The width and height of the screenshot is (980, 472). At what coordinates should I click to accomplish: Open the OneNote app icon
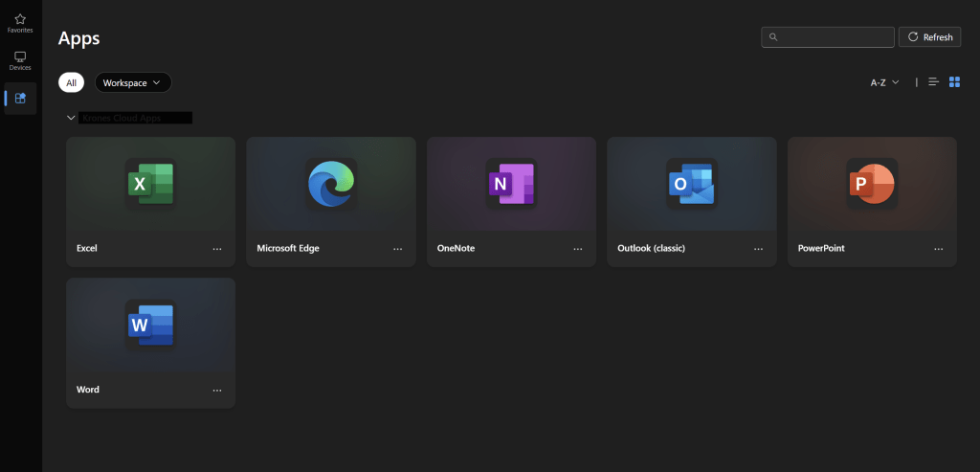click(x=511, y=184)
